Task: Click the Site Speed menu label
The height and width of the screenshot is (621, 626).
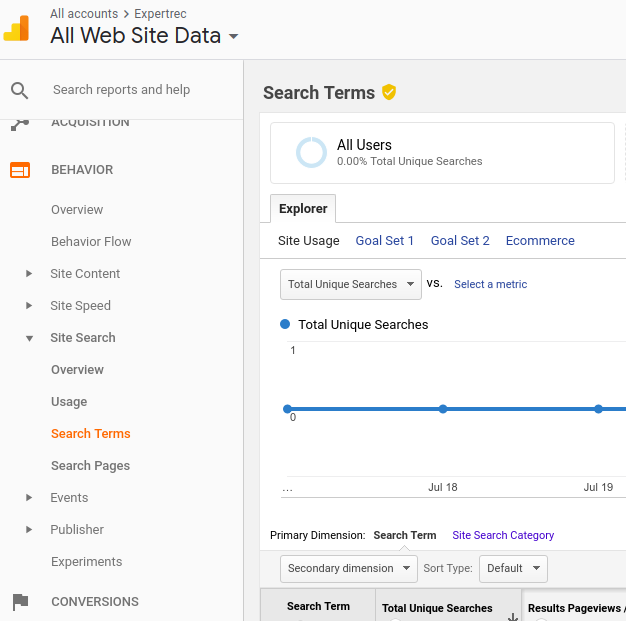Action: 81,306
